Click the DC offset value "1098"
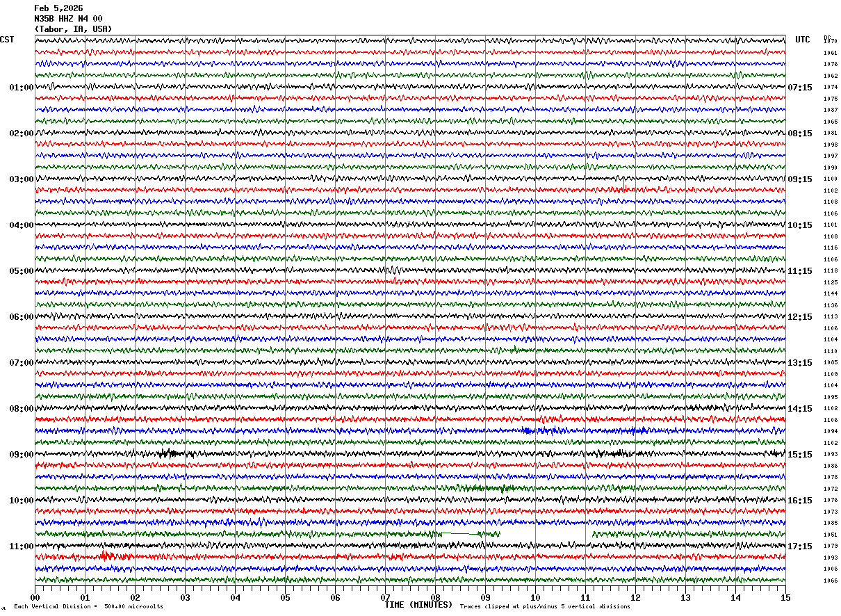The width and height of the screenshot is (841, 616). [x=831, y=145]
